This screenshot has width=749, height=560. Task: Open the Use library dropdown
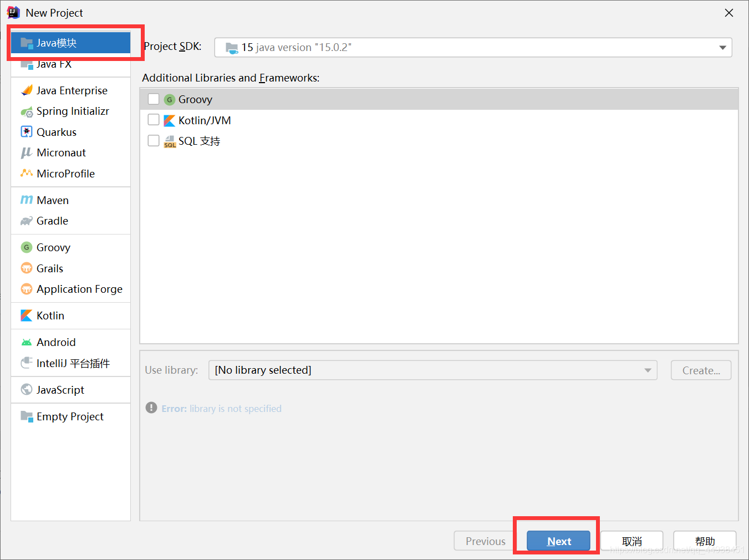pos(432,370)
